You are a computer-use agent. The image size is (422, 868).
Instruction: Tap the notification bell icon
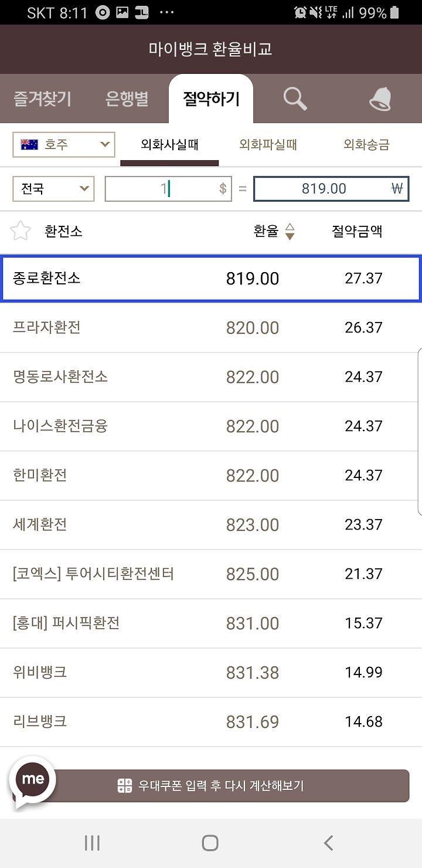click(380, 99)
